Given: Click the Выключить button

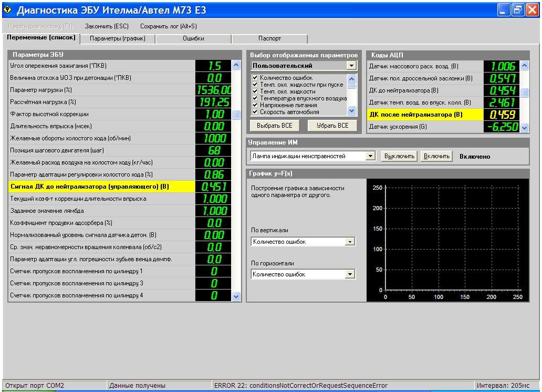Looking at the screenshot, I should tap(399, 156).
